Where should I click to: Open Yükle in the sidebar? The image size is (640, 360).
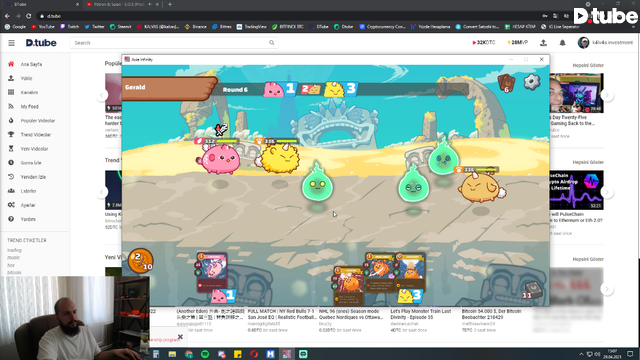(26, 78)
